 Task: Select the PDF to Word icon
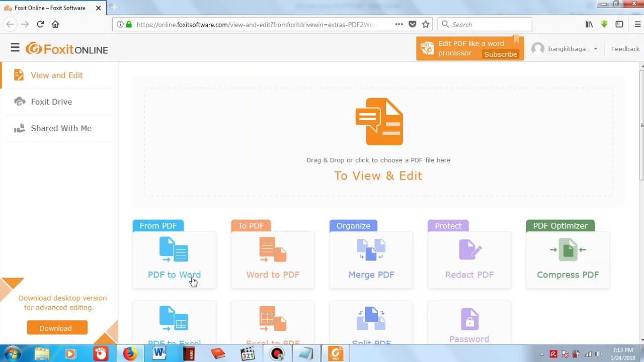click(x=174, y=250)
